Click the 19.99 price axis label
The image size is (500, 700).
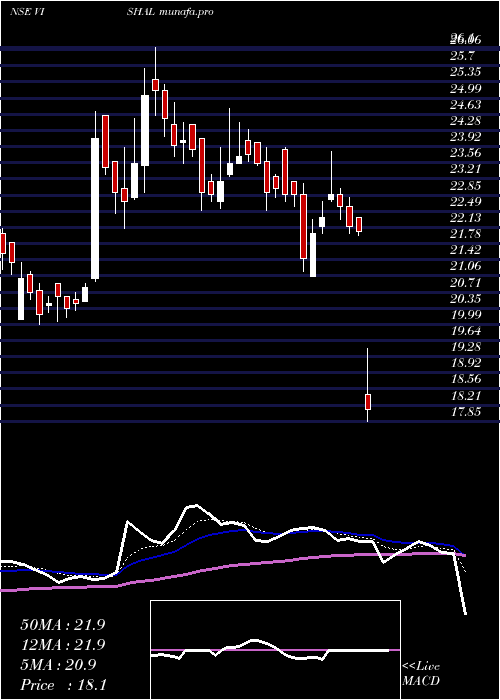tap(466, 315)
